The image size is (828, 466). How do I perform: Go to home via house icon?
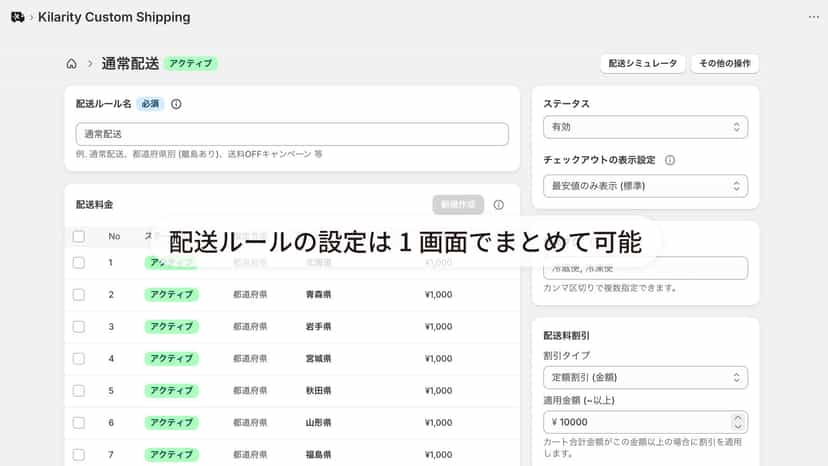pos(71,64)
